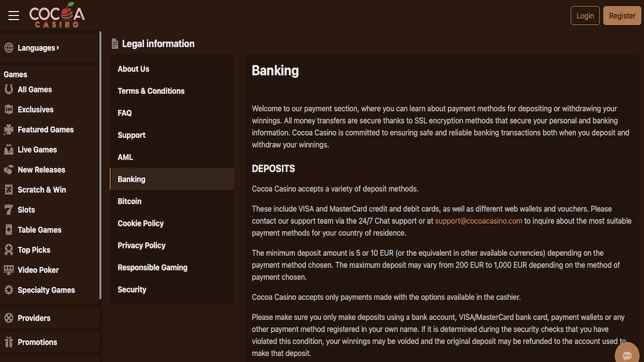644x362 pixels.
Task: Click the Promotions gift icon
Action: (9, 342)
